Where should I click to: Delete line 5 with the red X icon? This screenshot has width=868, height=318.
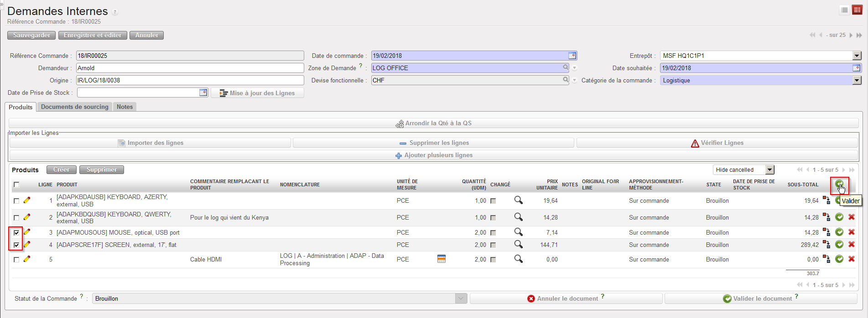click(851, 259)
